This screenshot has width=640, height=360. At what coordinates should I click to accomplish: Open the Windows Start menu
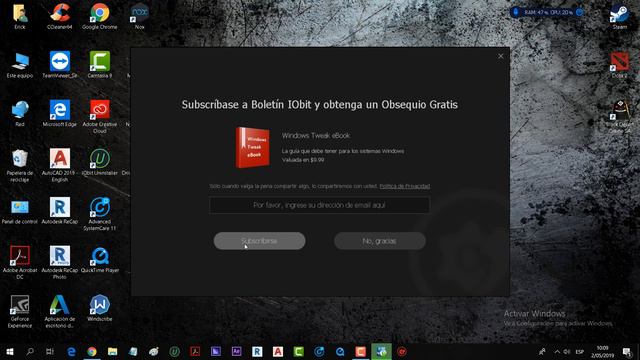[10, 351]
